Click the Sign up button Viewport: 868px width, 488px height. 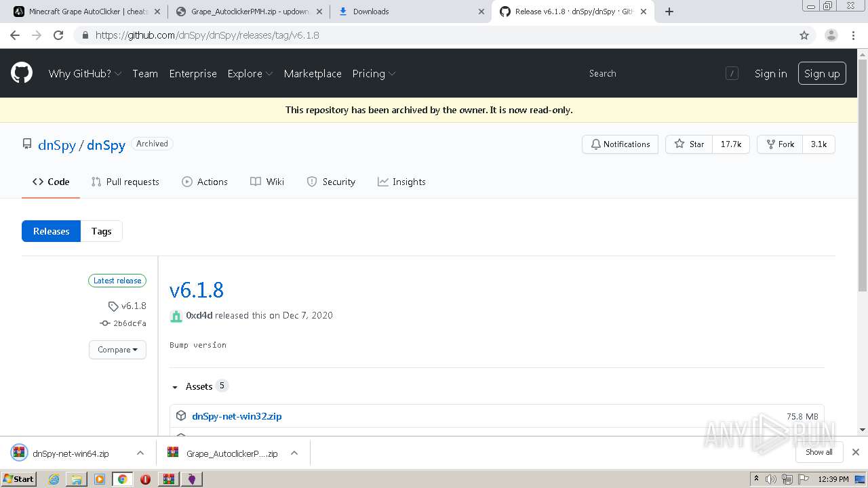click(822, 73)
